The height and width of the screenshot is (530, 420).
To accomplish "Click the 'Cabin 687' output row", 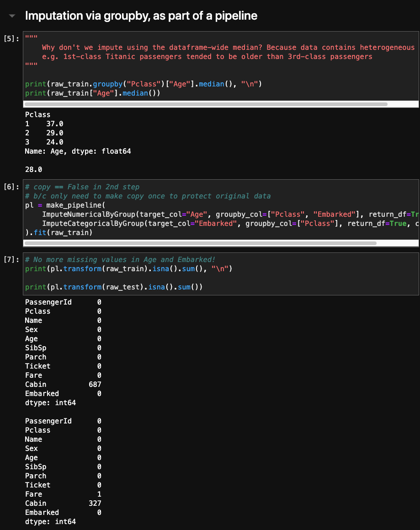I will [x=63, y=384].
